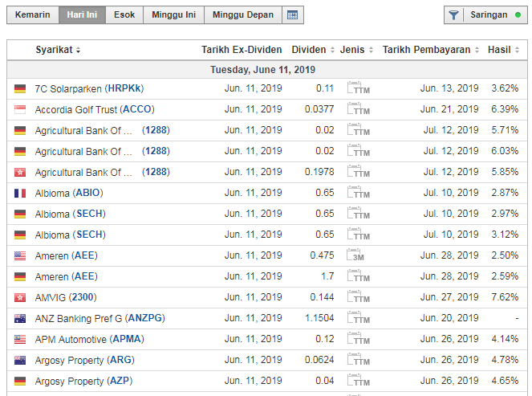The image size is (532, 396).
Task: Click the 4.14% yield for APM Automotive
Action: (x=505, y=339)
